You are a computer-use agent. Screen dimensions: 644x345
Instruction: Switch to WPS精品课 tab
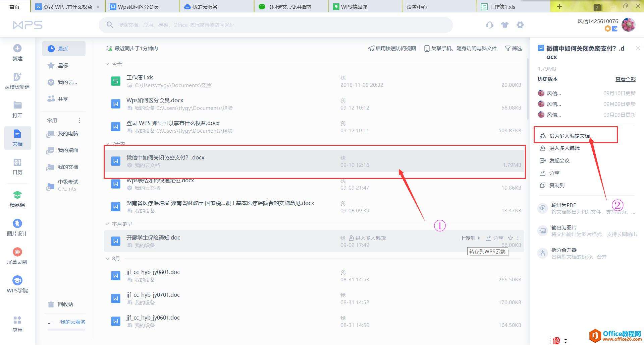point(365,7)
